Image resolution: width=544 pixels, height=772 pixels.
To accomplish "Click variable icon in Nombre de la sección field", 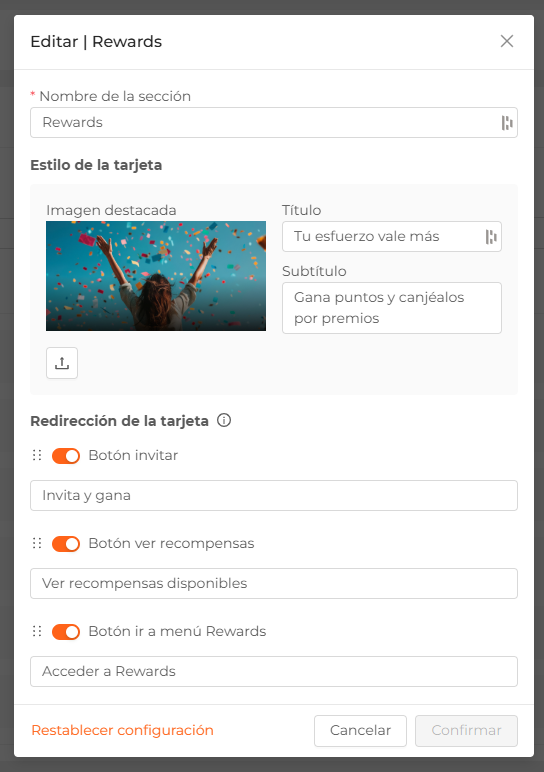I will coord(507,123).
